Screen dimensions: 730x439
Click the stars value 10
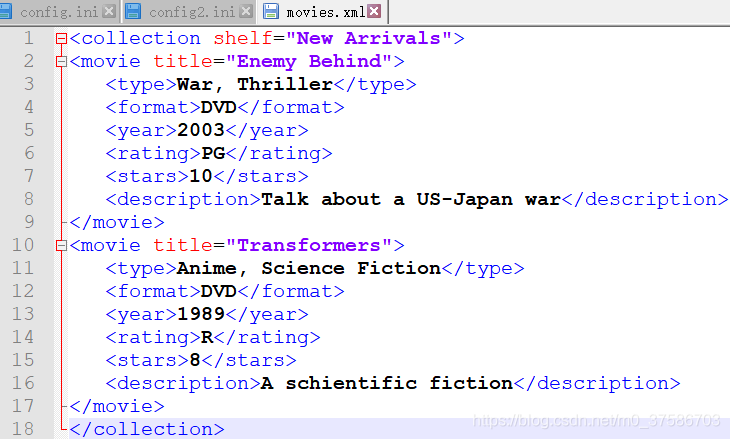pyautogui.click(x=201, y=176)
